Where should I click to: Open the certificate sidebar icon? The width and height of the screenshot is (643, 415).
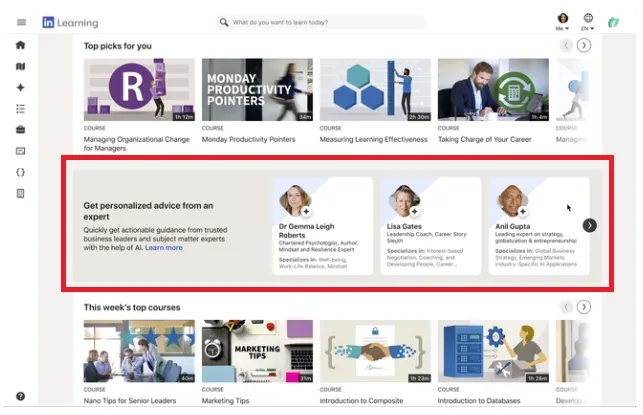pyautogui.click(x=21, y=151)
